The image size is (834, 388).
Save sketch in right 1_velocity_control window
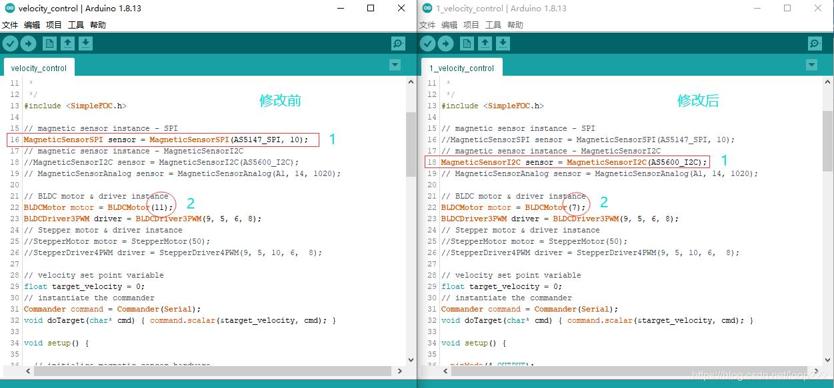click(503, 44)
